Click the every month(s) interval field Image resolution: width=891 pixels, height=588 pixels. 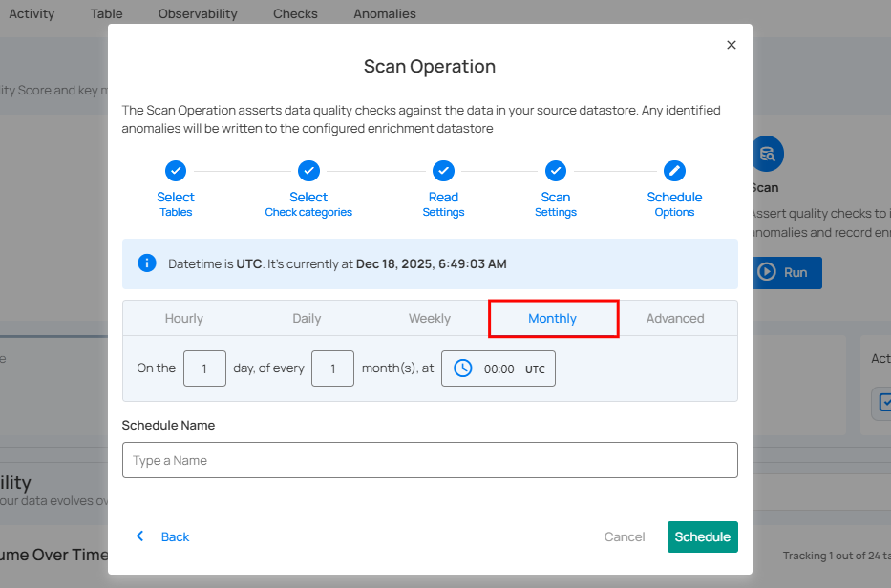coord(332,368)
